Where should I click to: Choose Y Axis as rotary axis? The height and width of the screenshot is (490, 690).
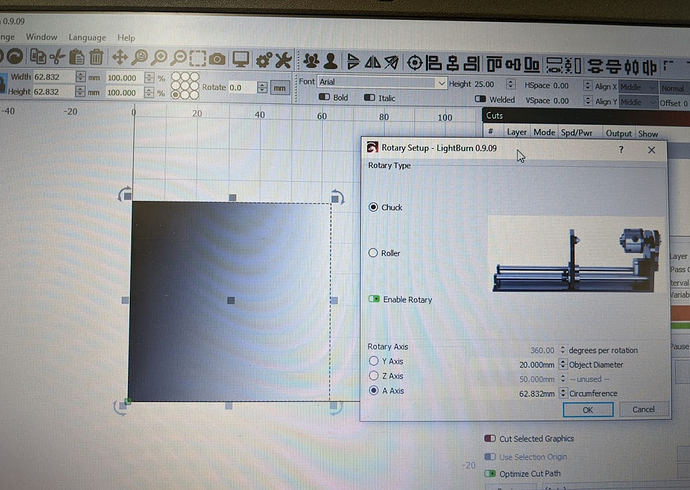(375, 361)
